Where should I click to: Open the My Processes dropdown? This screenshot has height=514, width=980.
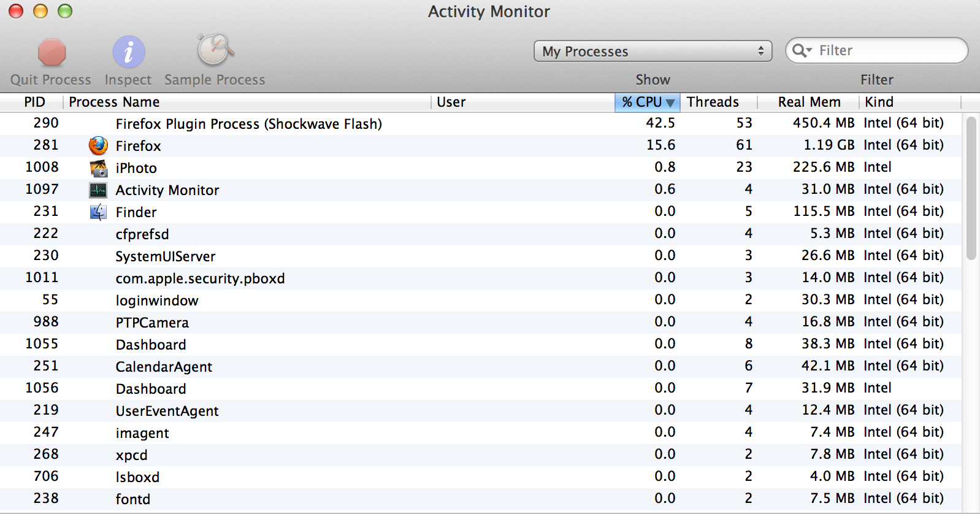click(x=653, y=51)
